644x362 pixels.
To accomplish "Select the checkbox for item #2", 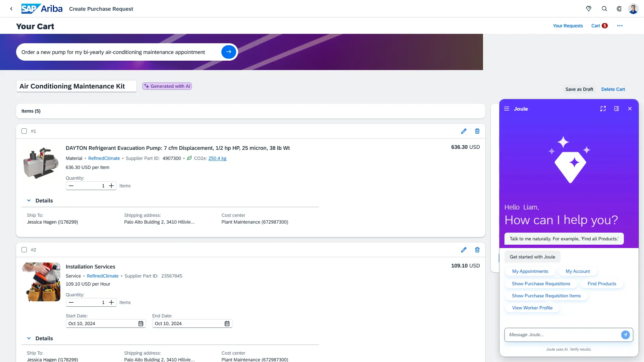I will tap(24, 250).
